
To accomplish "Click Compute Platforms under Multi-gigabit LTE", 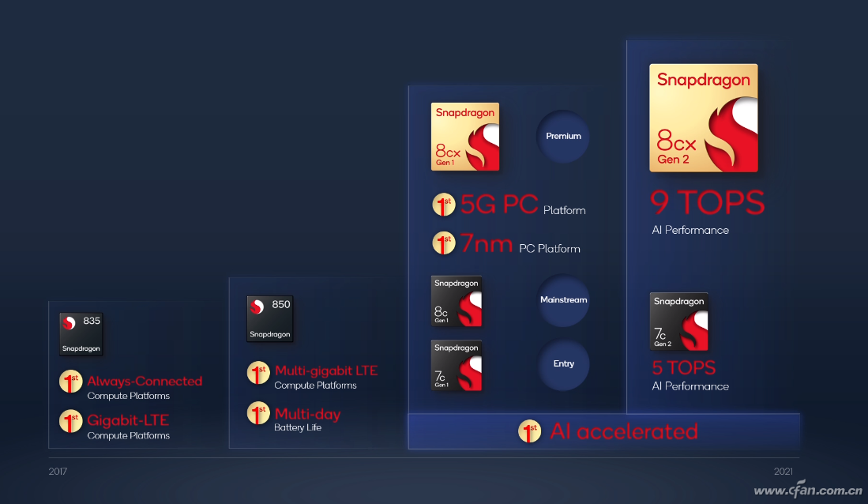I will [x=316, y=386].
